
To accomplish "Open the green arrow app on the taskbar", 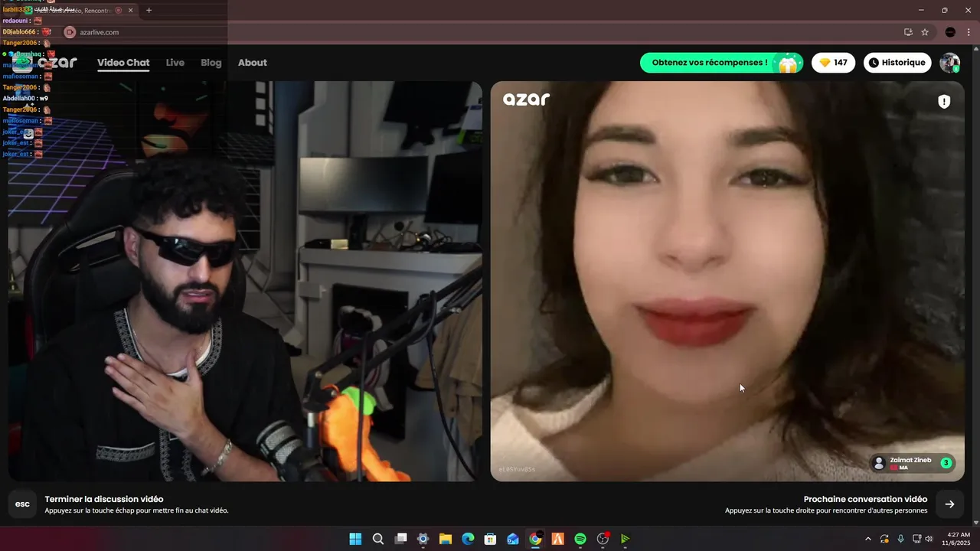I will (625, 539).
